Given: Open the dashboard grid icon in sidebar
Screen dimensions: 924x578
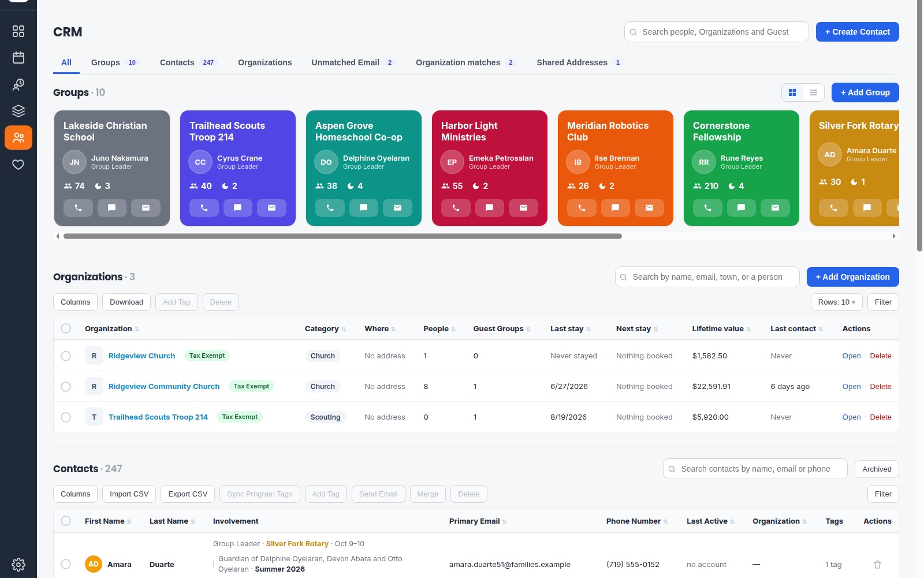Looking at the screenshot, I should 18,31.
